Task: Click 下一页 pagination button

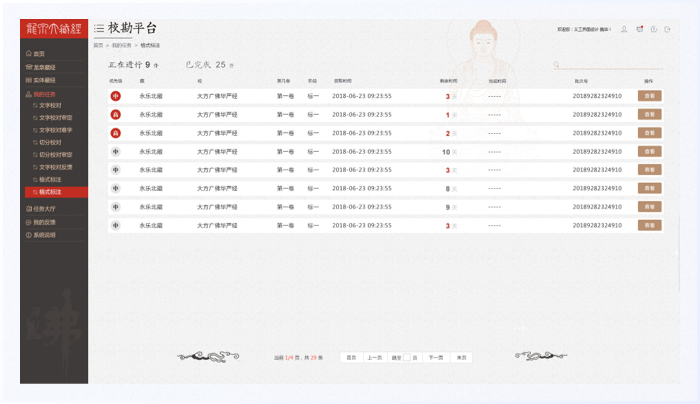Action: (x=436, y=357)
